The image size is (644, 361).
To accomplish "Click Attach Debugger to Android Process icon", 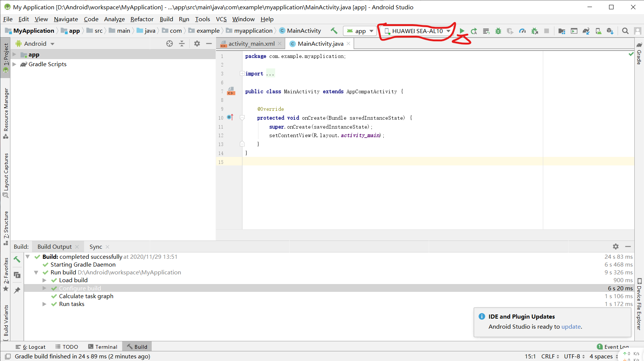I will [x=535, y=31].
